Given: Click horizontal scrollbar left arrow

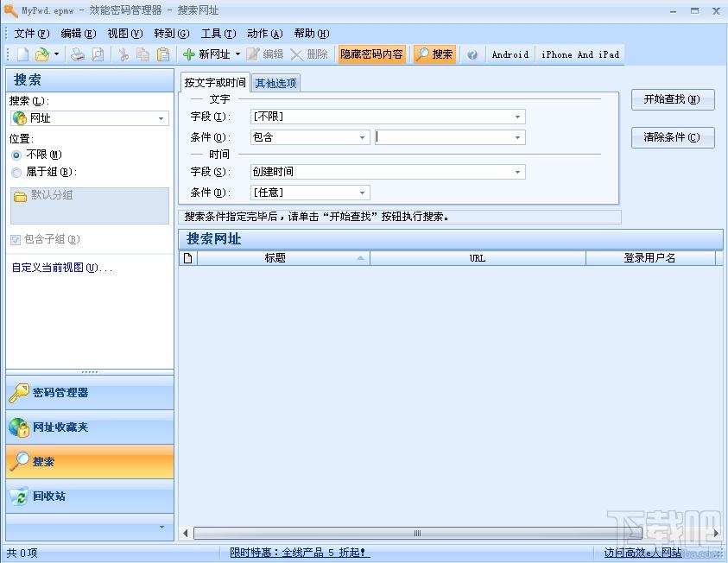Looking at the screenshot, I should [x=186, y=534].
